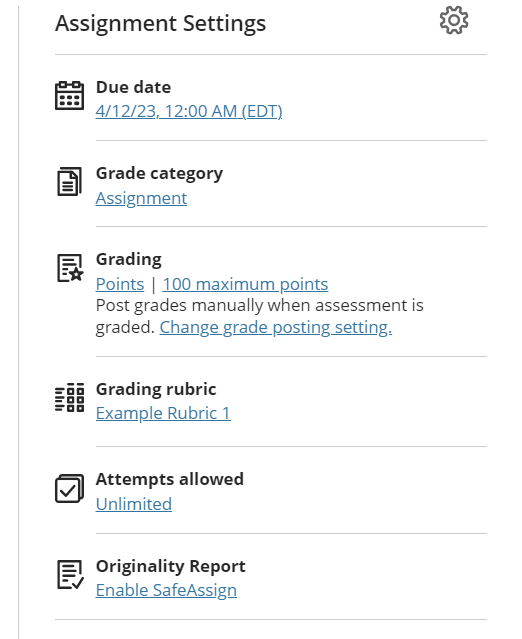Screen dimensions: 522x639
Task: Click the Grading star-sheet icon
Action: tap(70, 268)
